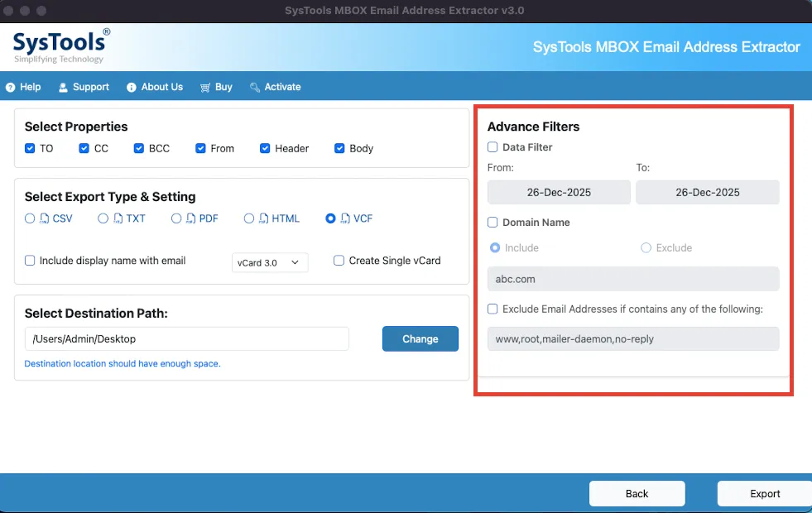Enable Exclude Email Addresses checkbox
The image size is (812, 513).
(x=492, y=309)
